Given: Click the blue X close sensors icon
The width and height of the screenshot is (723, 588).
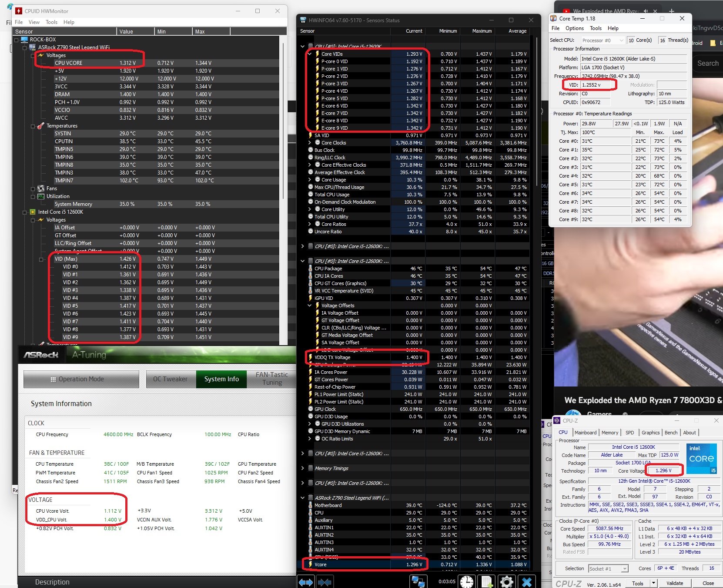Looking at the screenshot, I should click(527, 581).
